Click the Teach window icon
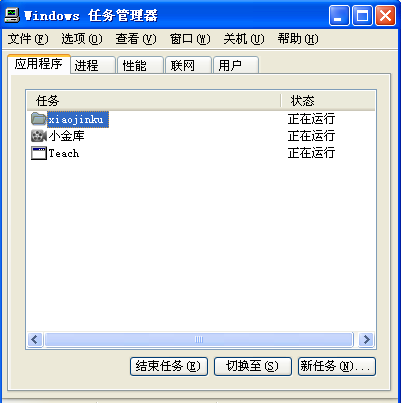Image resolution: width=401 pixels, height=403 pixels. 39,153
